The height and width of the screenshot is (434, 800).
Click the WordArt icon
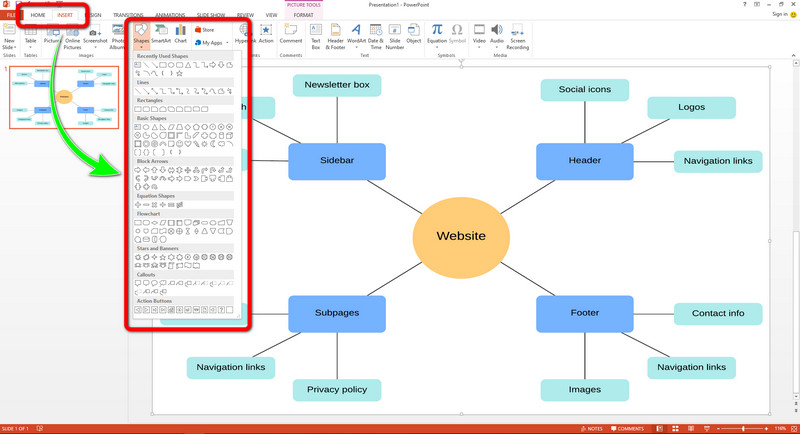[356, 36]
